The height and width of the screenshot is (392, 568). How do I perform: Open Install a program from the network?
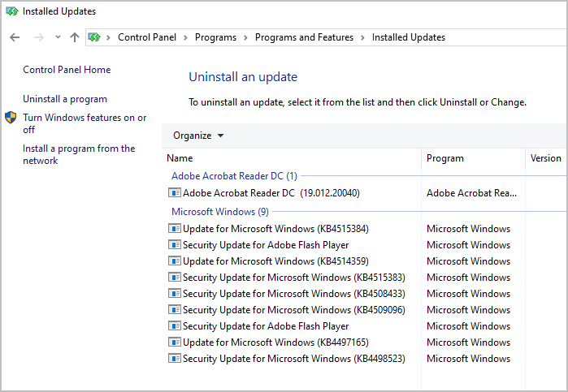tap(79, 154)
